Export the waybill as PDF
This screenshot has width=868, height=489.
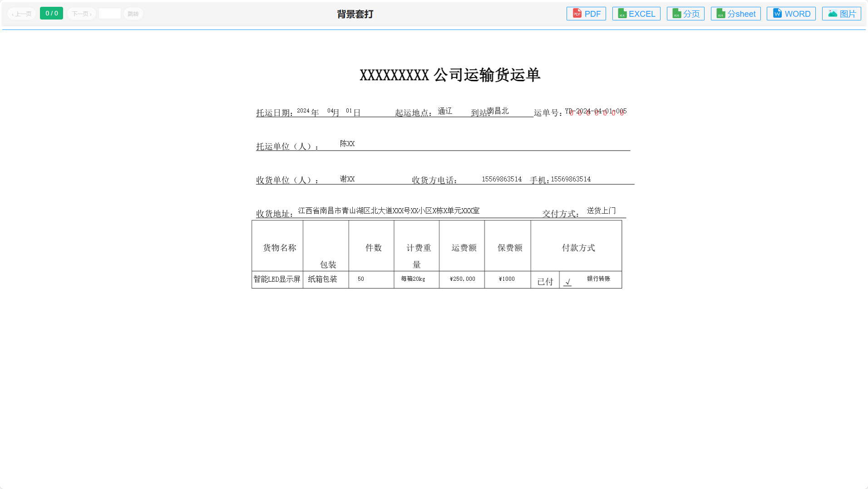click(x=586, y=14)
